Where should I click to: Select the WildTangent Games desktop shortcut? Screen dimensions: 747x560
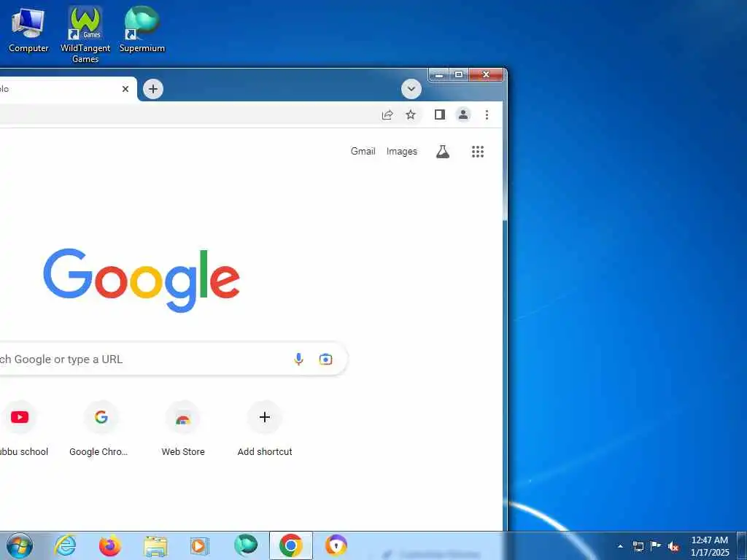[85, 35]
